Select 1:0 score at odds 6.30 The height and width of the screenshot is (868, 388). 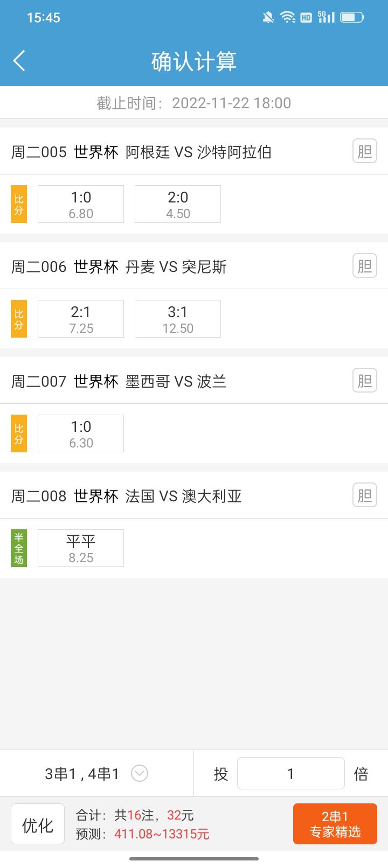[x=81, y=433]
